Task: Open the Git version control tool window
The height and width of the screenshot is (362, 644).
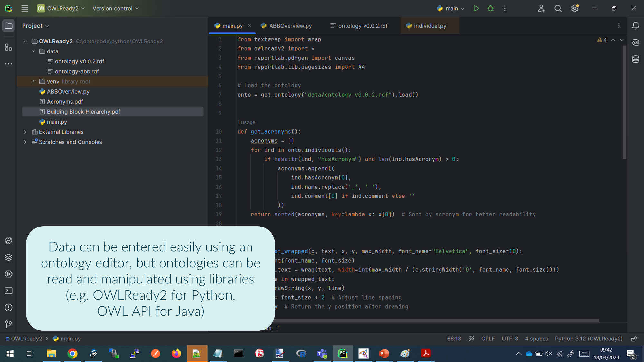Action: coord(9,324)
